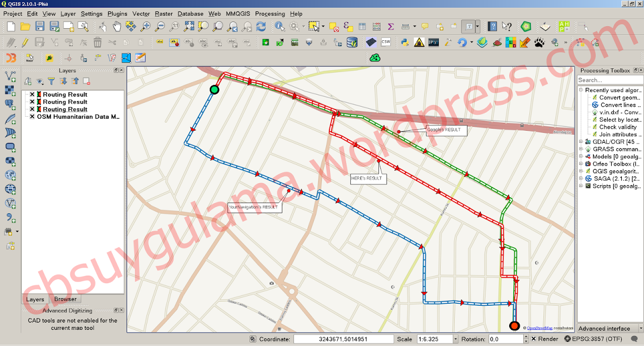Toggle checkbox of underlined Routing Result layer

tap(32, 109)
